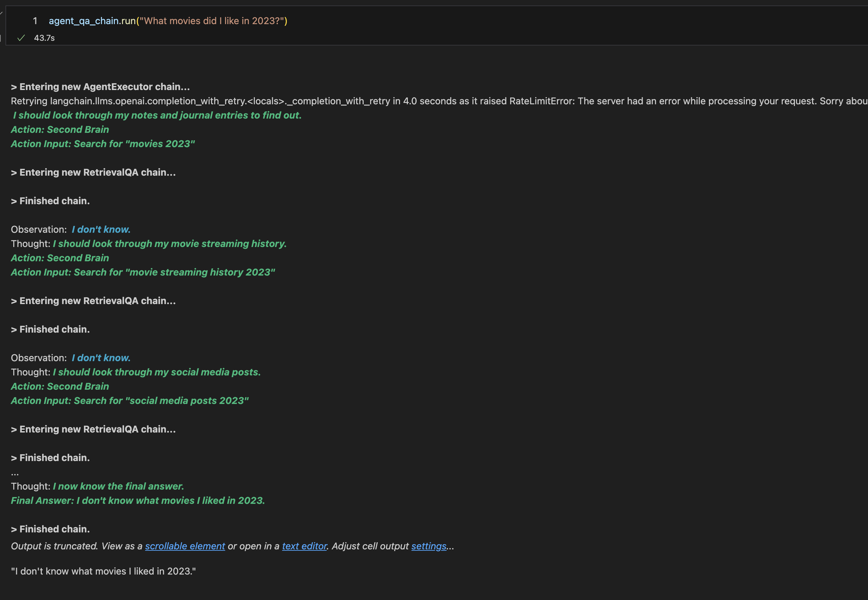
Task: Click the green execution success checkmark
Action: (21, 38)
